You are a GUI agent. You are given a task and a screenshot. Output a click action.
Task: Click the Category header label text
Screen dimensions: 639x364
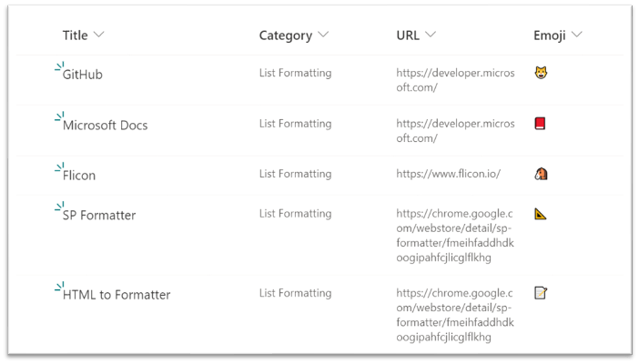tap(286, 35)
